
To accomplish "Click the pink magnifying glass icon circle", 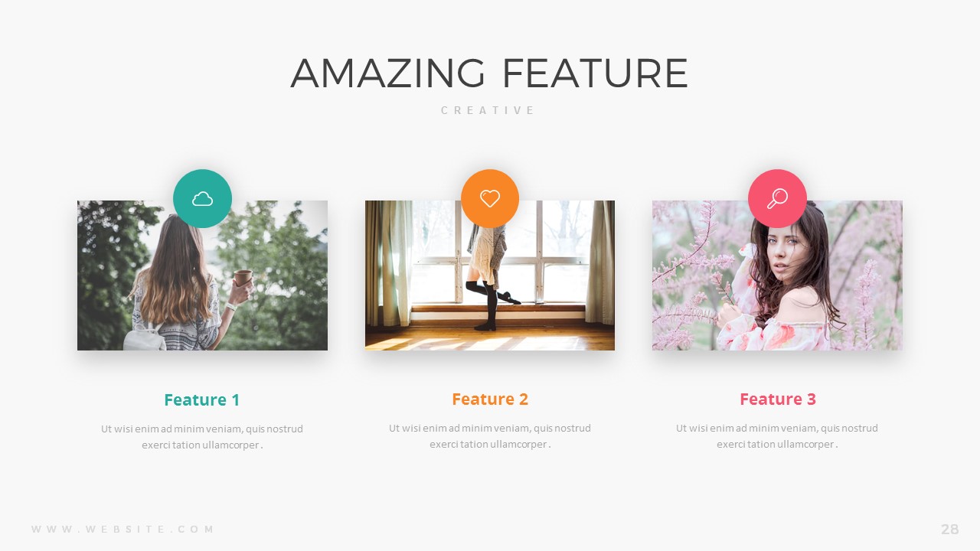I will 777,199.
